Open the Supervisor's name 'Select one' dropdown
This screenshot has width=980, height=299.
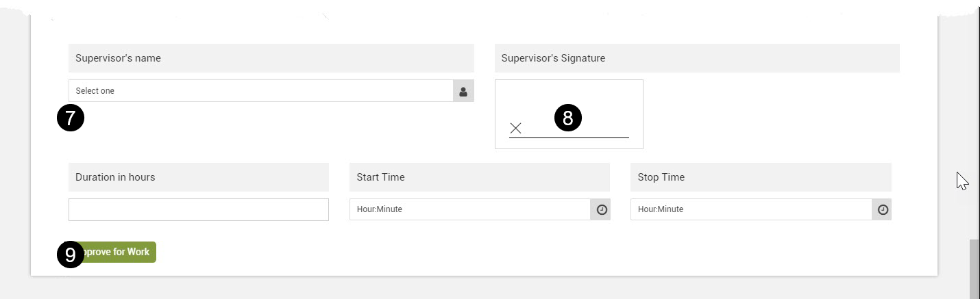[x=260, y=91]
